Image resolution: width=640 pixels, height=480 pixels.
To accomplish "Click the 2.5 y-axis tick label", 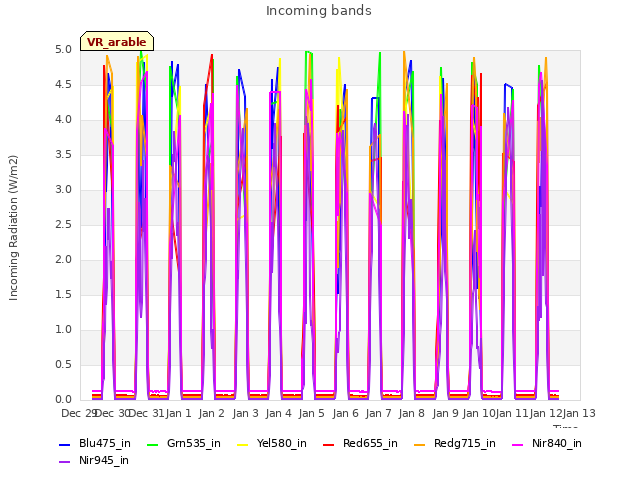I will tap(63, 225).
